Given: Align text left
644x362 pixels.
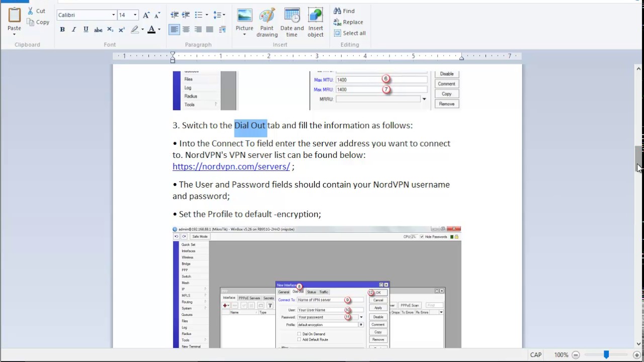Looking at the screenshot, I should (x=174, y=30).
